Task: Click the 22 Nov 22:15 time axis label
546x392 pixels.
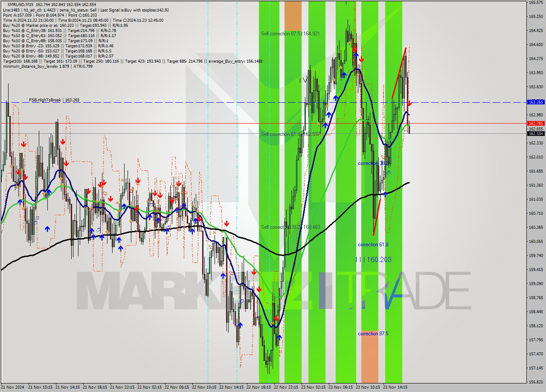Action: click(x=287, y=387)
